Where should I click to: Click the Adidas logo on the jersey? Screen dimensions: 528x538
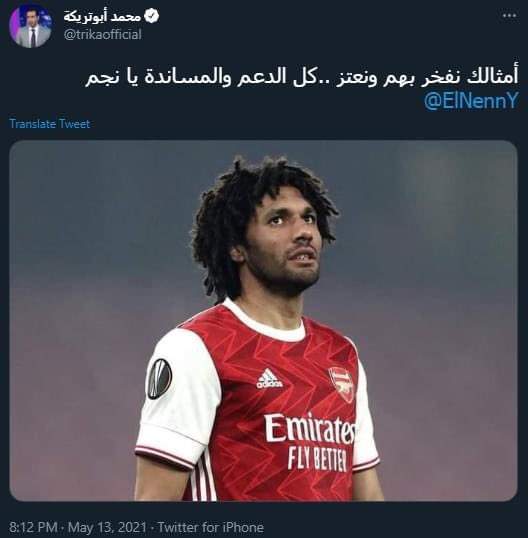tap(269, 379)
